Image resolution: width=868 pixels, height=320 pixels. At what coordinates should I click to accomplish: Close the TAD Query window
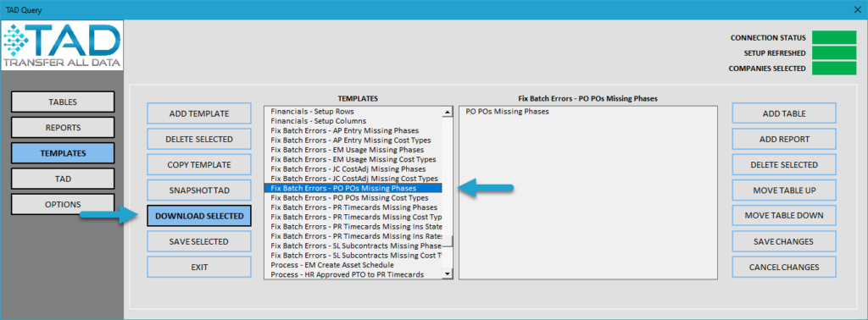point(858,10)
